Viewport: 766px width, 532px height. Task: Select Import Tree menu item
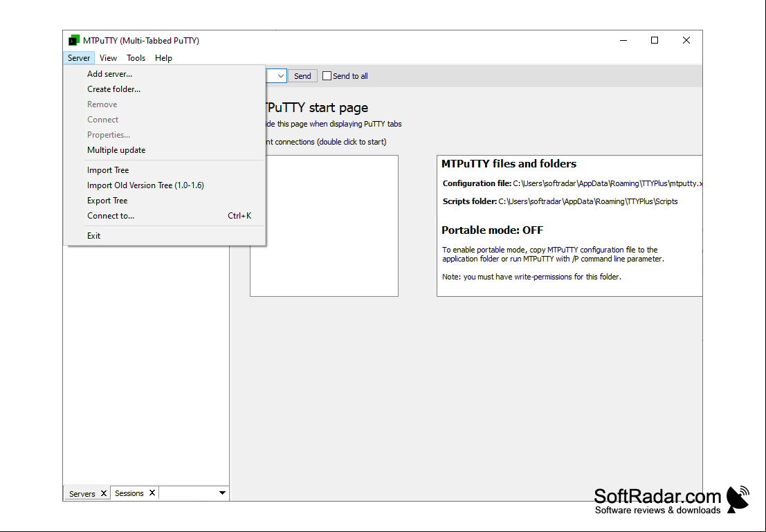[165, 170]
